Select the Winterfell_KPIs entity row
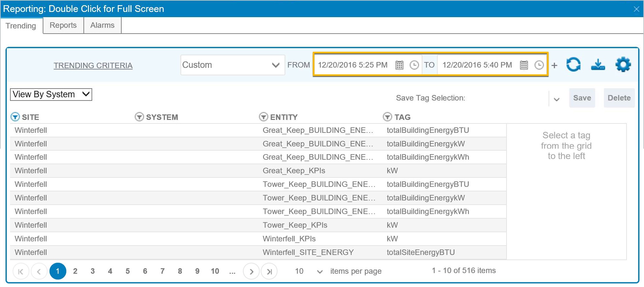Image resolution: width=644 pixels, height=287 pixels. (258, 239)
